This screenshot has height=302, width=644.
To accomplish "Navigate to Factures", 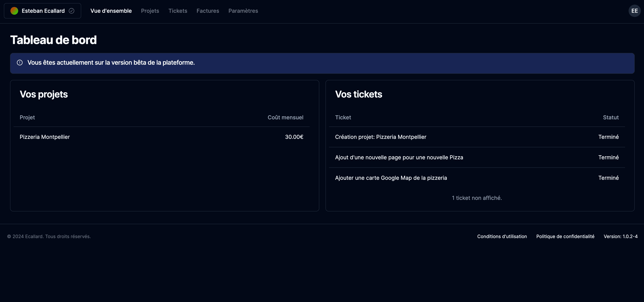I will pos(208,11).
